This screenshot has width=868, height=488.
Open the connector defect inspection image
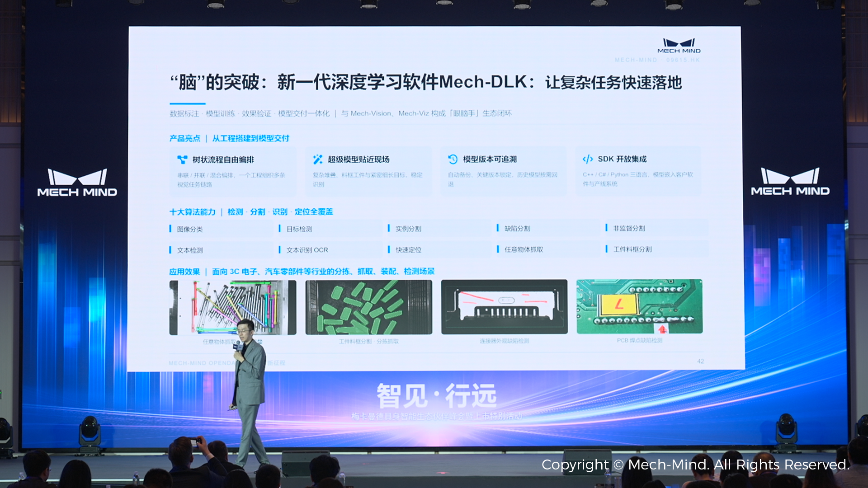504,307
